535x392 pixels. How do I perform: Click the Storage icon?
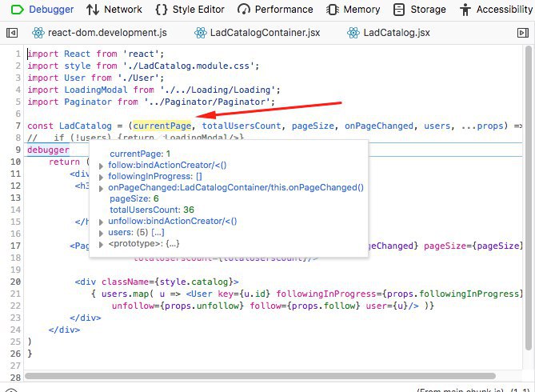pyautogui.click(x=399, y=10)
